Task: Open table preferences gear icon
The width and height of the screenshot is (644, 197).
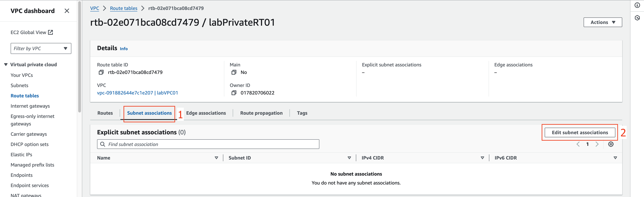Action: (x=611, y=144)
